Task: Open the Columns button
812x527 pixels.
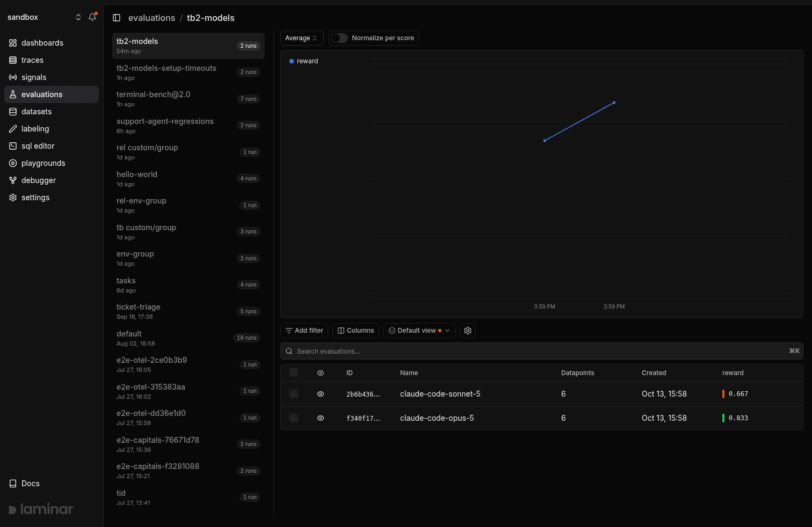Action: 356,331
